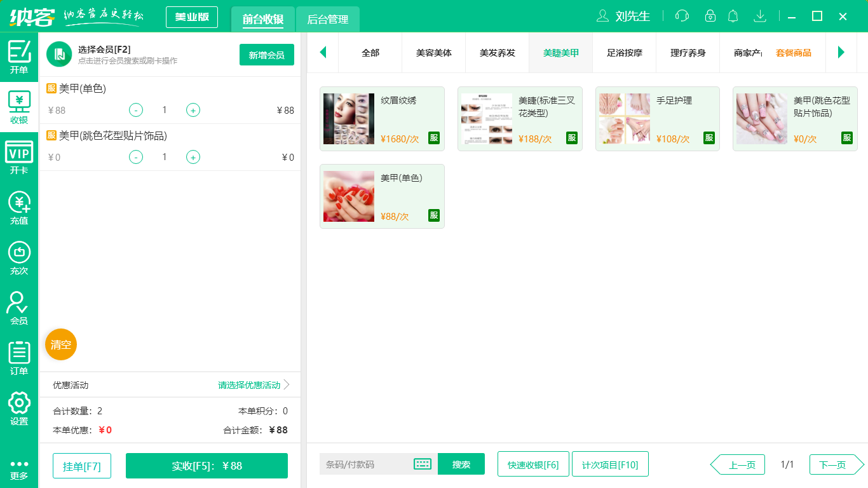Viewport: 868px width, 488px height.
Task: Switch to the 足浴按摩 category tab
Action: 624,53
